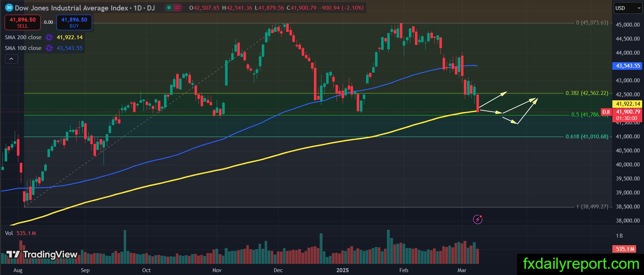644x275 pixels.
Task: Click the blue 43,543.55 value in the legend
Action: coord(70,48)
